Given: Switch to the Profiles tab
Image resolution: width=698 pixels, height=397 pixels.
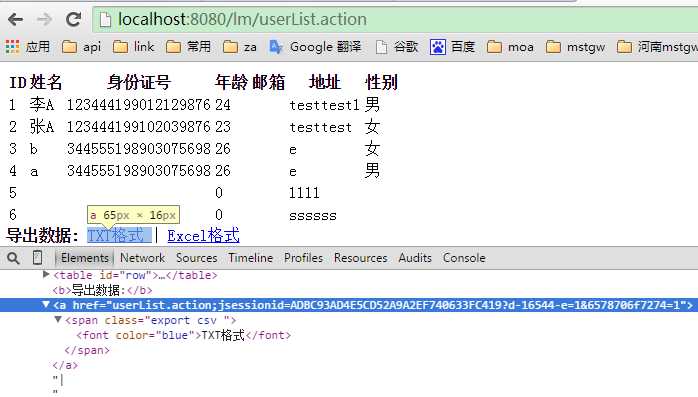Looking at the screenshot, I should tap(303, 258).
